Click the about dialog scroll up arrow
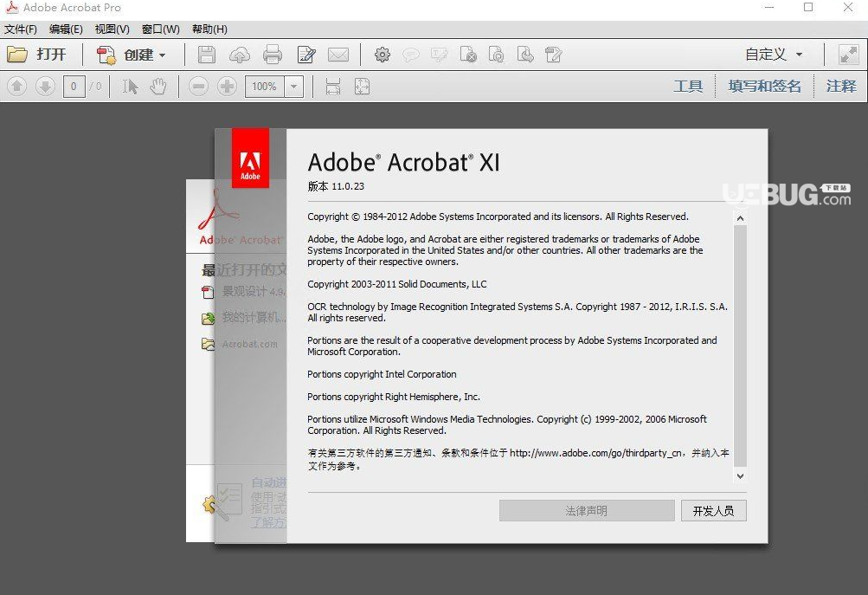The image size is (868, 595). (740, 218)
